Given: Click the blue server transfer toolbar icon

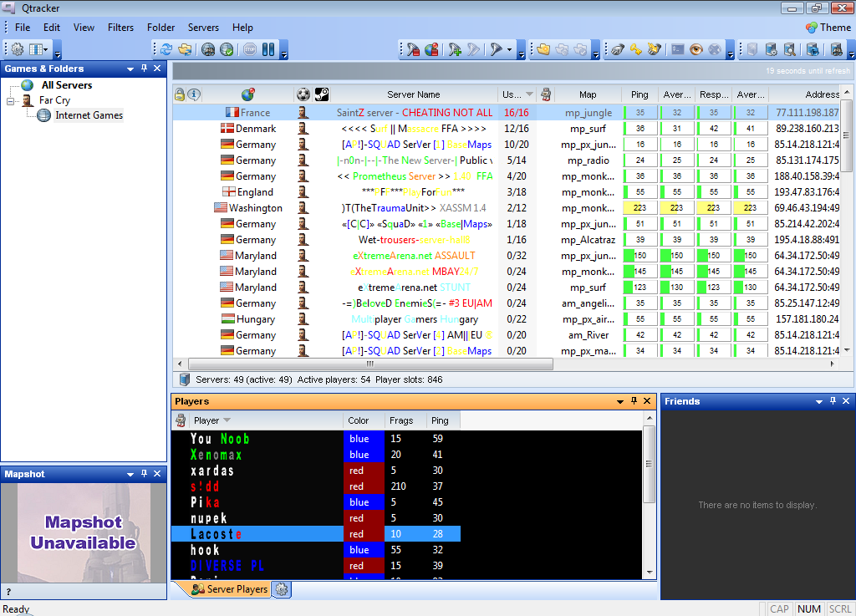Looking at the screenshot, I should click(x=813, y=49).
